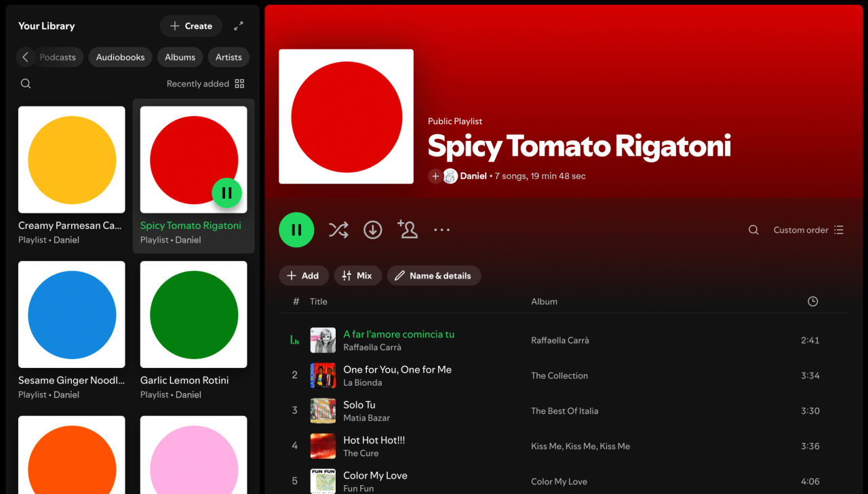Viewport: 868px width, 494px height.
Task: Sort tracks by Album column header
Action: click(544, 302)
